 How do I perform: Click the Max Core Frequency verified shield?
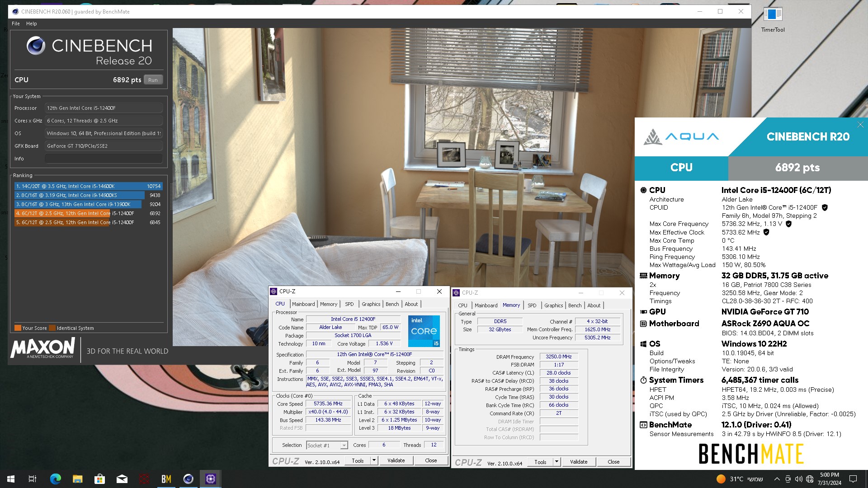(x=788, y=224)
